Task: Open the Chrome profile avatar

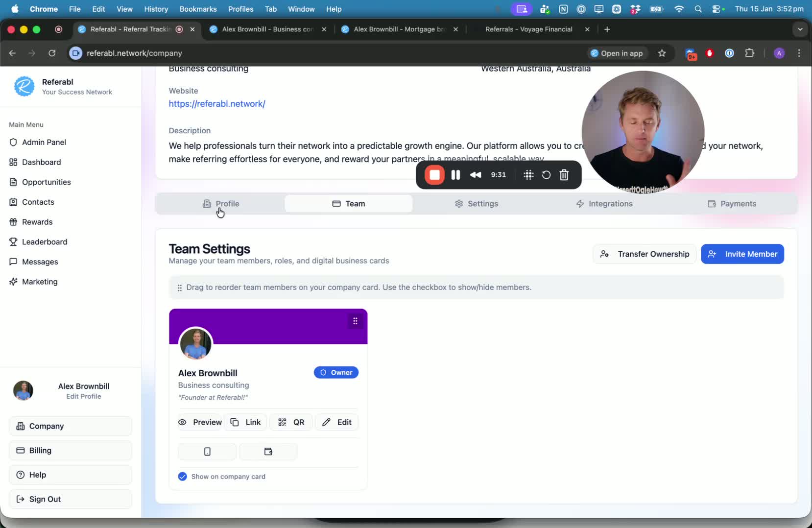Action: point(779,53)
